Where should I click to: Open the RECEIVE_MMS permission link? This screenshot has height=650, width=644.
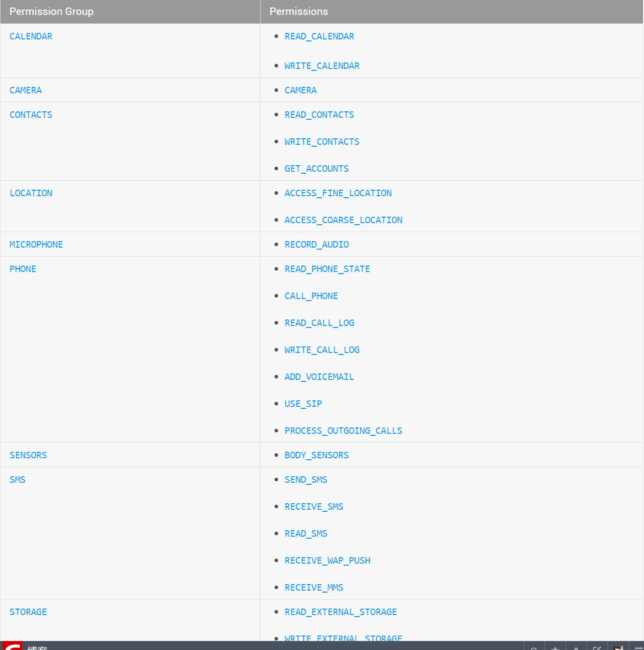click(314, 588)
